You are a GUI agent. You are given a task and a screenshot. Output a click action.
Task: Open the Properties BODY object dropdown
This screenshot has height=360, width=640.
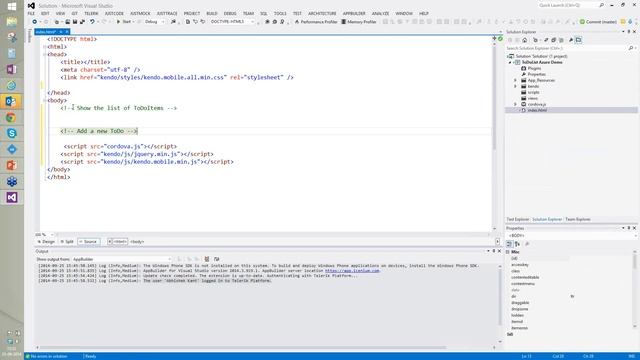tap(571, 236)
